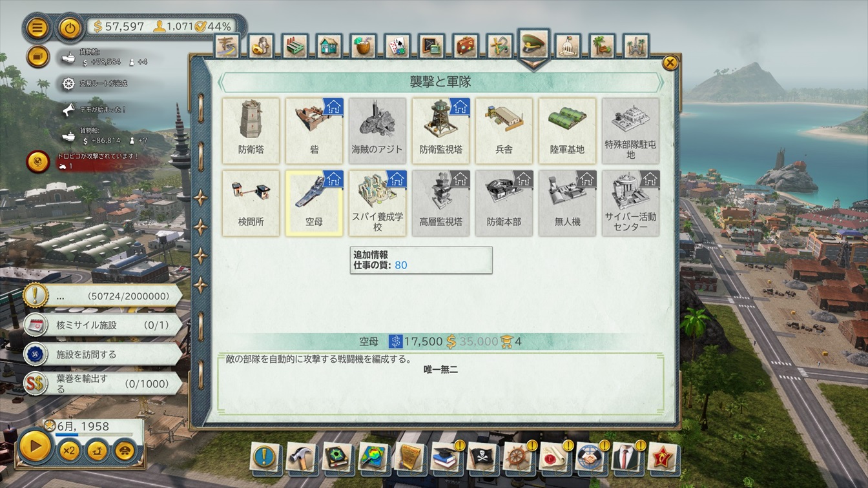Click the pirate flag raids icon
The image size is (868, 488).
[x=482, y=456]
